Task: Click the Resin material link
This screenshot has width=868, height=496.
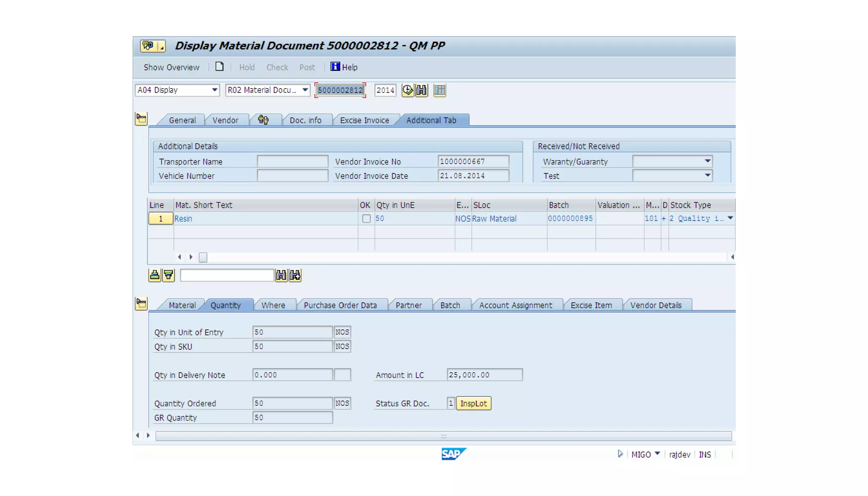Action: 183,219
